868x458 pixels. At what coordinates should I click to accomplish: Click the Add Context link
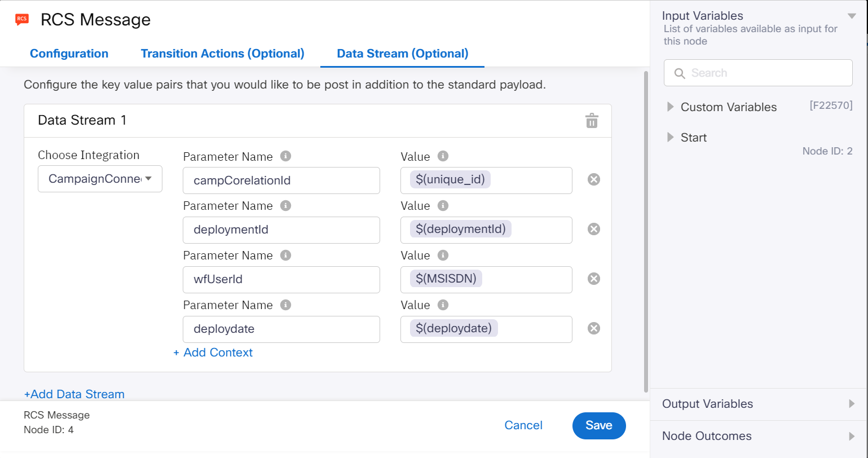[213, 352]
